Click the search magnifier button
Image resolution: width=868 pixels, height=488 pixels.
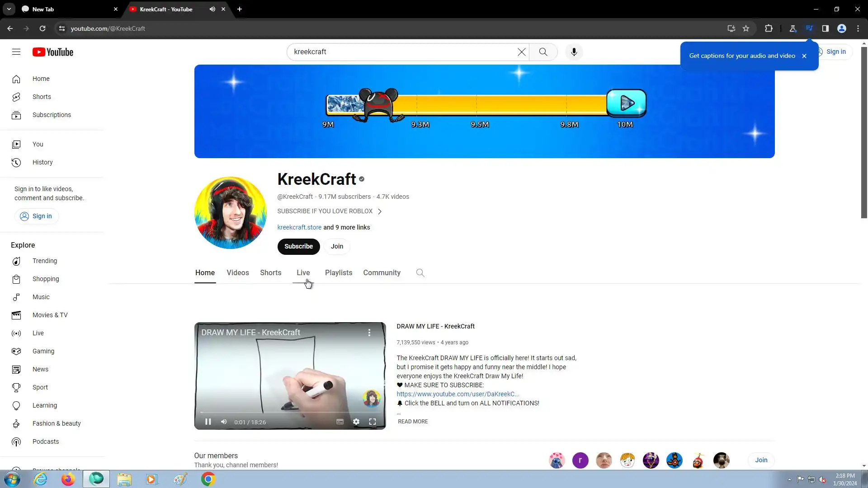coord(543,52)
